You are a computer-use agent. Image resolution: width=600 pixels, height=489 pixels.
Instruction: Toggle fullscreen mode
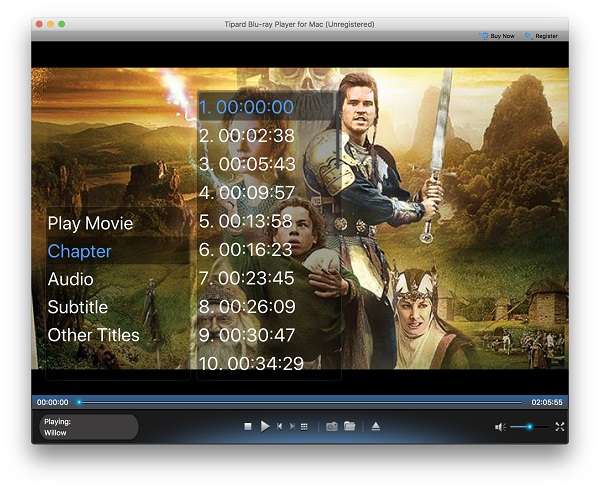559,426
